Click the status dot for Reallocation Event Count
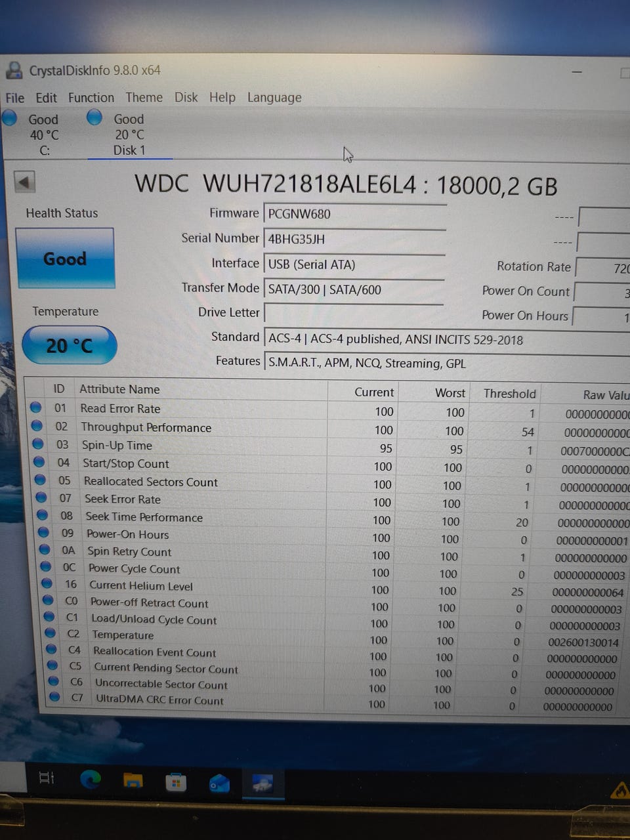Screen dimensions: 630x840 coord(52,649)
